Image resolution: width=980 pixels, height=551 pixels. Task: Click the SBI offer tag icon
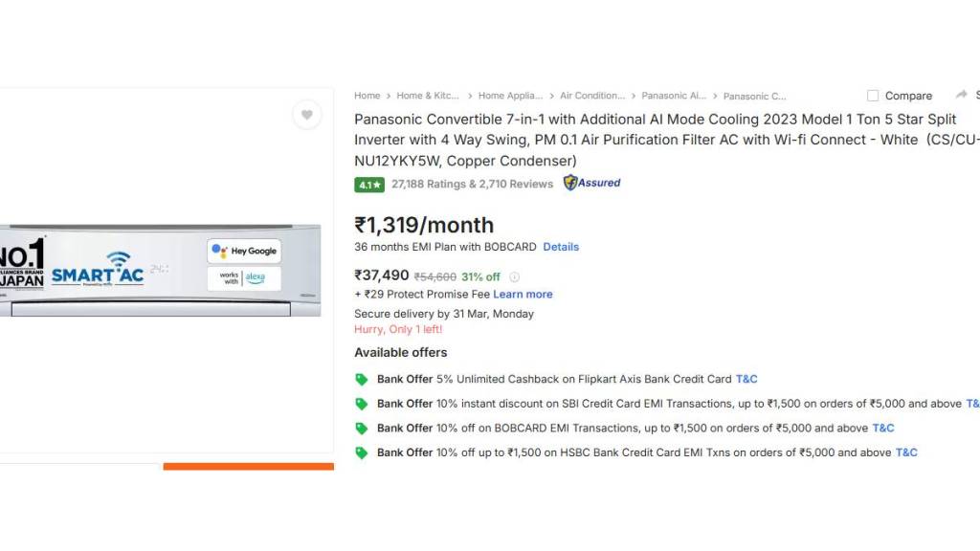click(362, 405)
